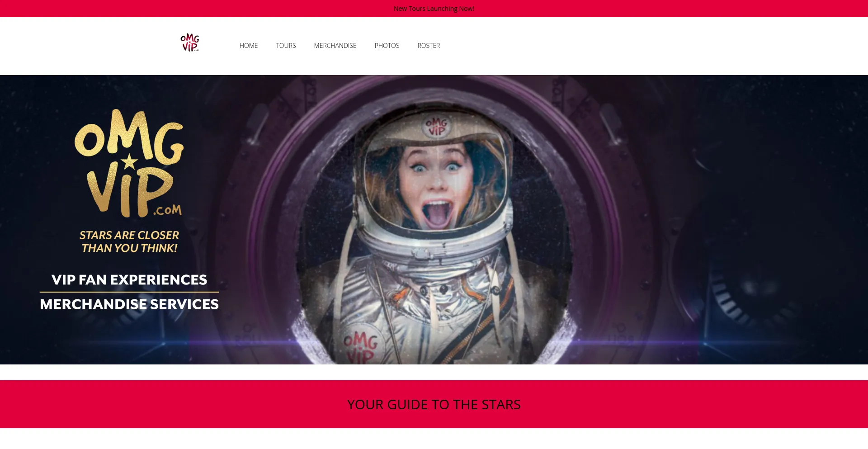This screenshot has height=449, width=868.
Task: Click the OMG VIP badge on helmet
Action: point(436,125)
